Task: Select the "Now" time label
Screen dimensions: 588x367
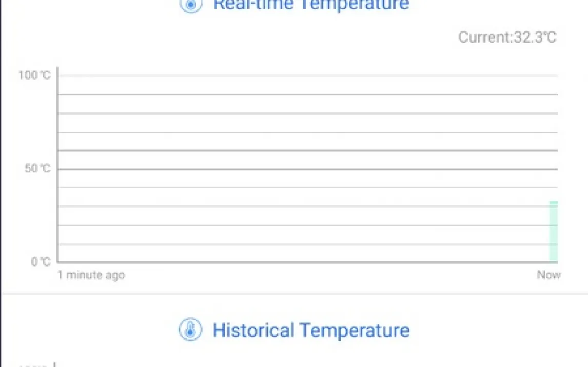Action: pyautogui.click(x=548, y=275)
